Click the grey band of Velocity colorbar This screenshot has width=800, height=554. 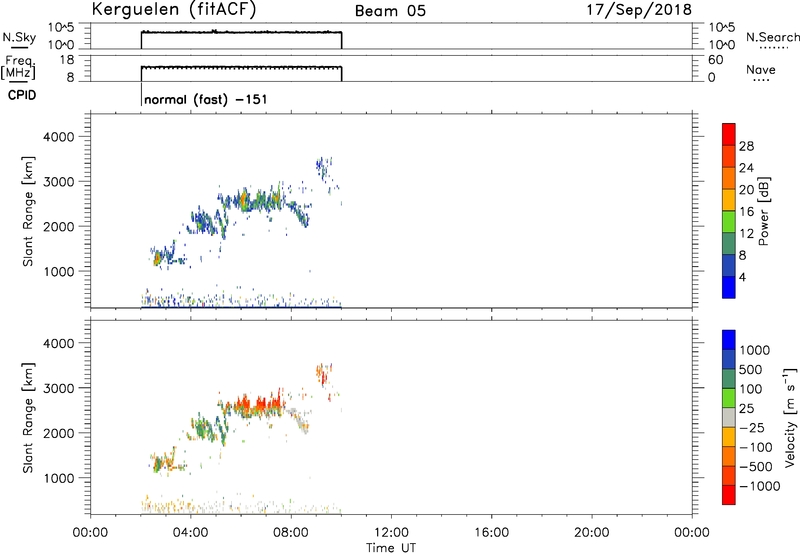coord(729,418)
